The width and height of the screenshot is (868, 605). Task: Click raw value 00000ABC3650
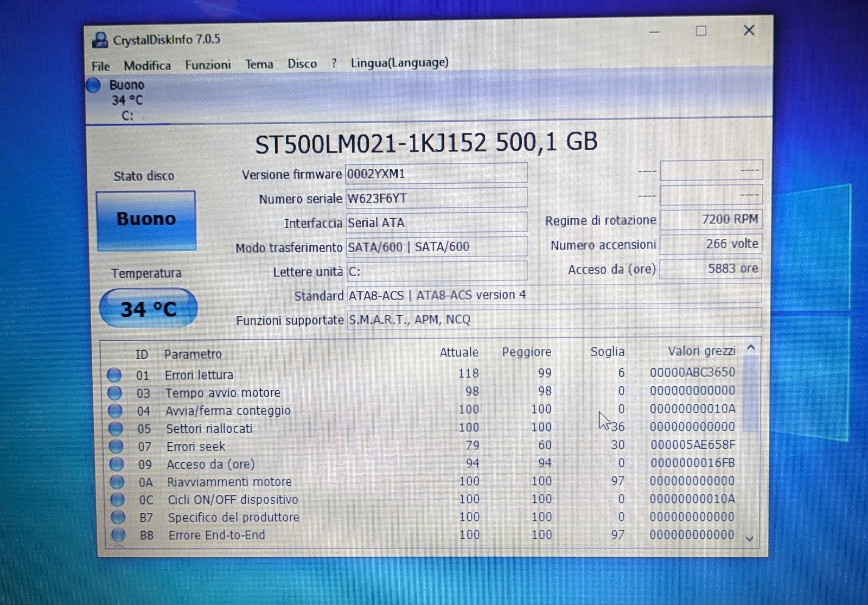pos(692,372)
